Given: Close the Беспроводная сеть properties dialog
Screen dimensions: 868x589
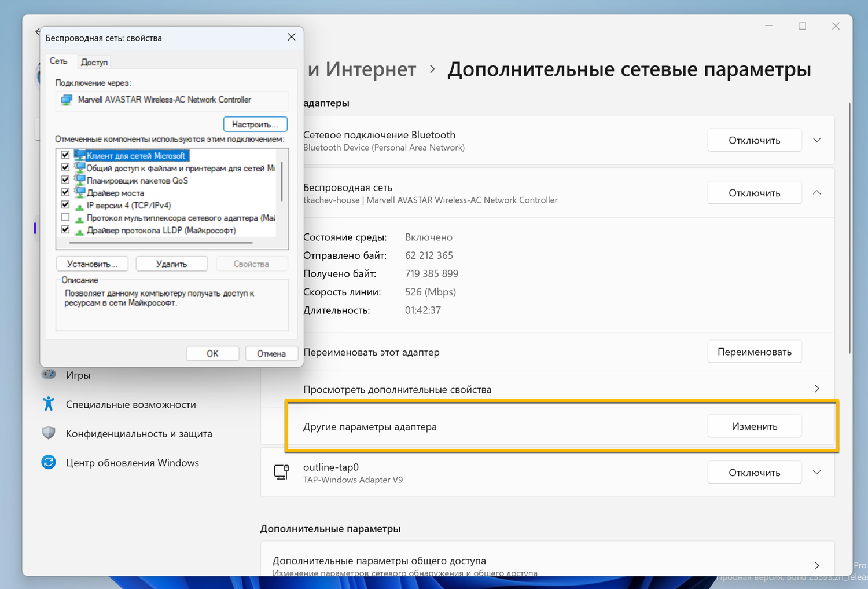Looking at the screenshot, I should click(292, 37).
